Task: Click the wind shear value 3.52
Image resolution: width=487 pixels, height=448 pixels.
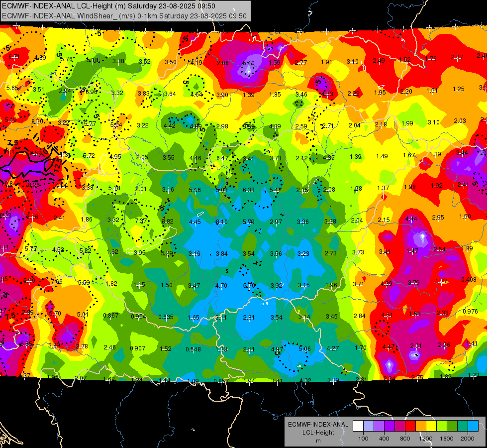Action: click(145, 62)
